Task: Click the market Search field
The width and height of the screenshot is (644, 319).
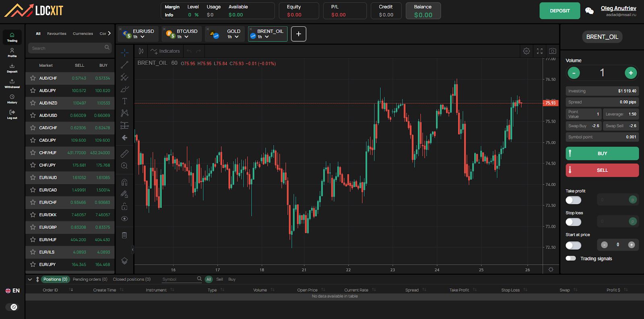Action: (x=70, y=48)
